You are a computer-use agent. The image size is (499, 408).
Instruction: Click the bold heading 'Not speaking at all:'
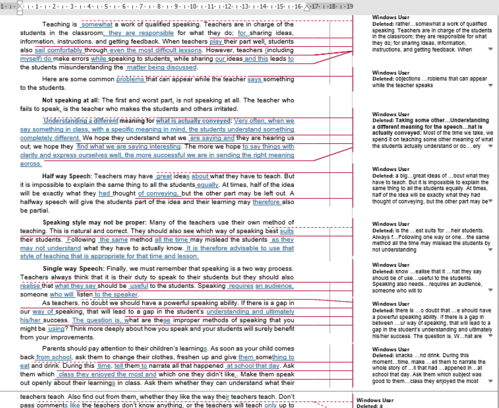(70, 100)
